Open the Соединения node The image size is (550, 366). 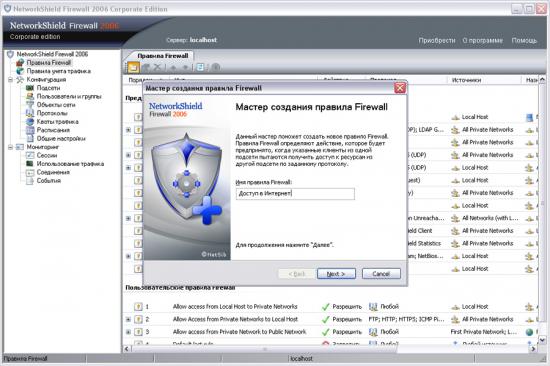[x=53, y=172]
